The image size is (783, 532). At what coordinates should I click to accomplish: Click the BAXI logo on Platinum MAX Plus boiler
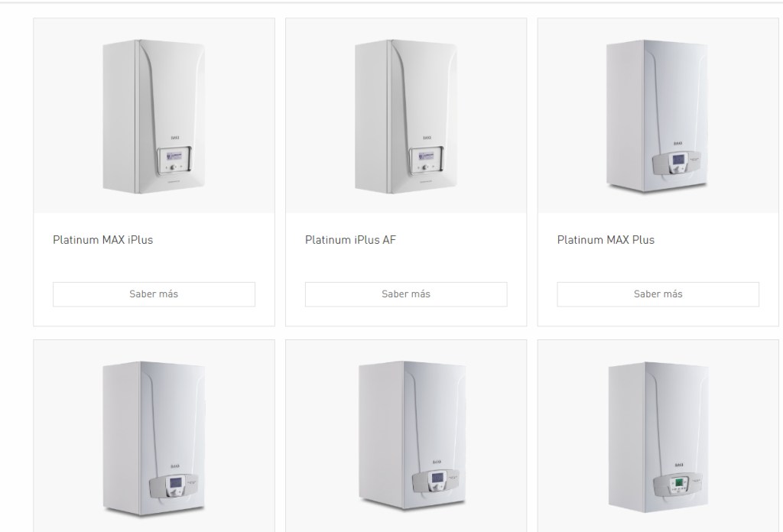point(678,144)
